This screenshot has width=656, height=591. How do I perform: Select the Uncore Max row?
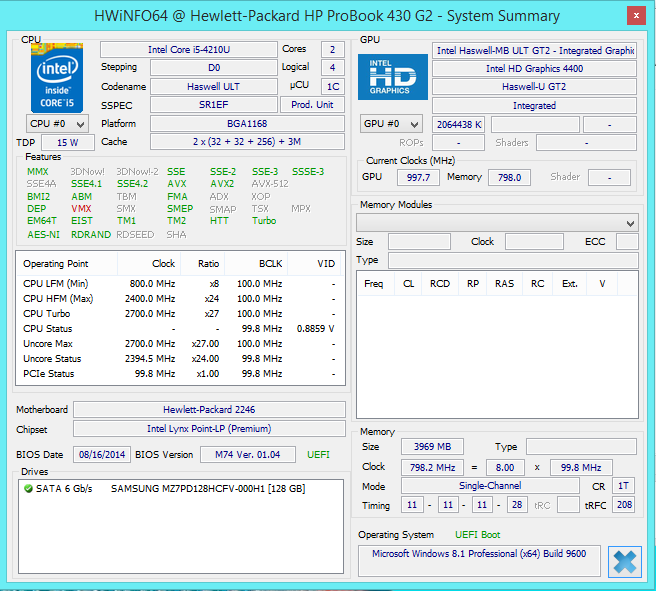click(x=180, y=344)
